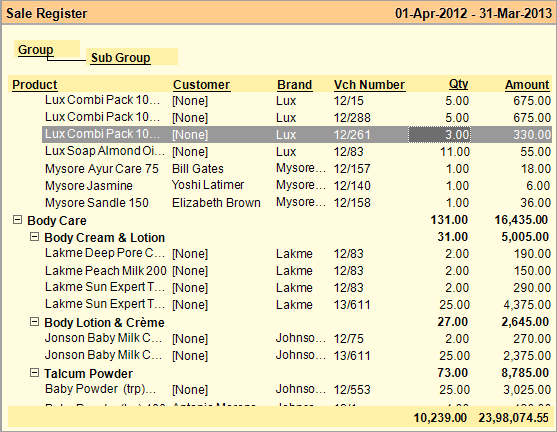Click amount 2,375.00 for Jonson Baby Milk
Image resolution: width=557 pixels, height=432 pixels.
527,356
